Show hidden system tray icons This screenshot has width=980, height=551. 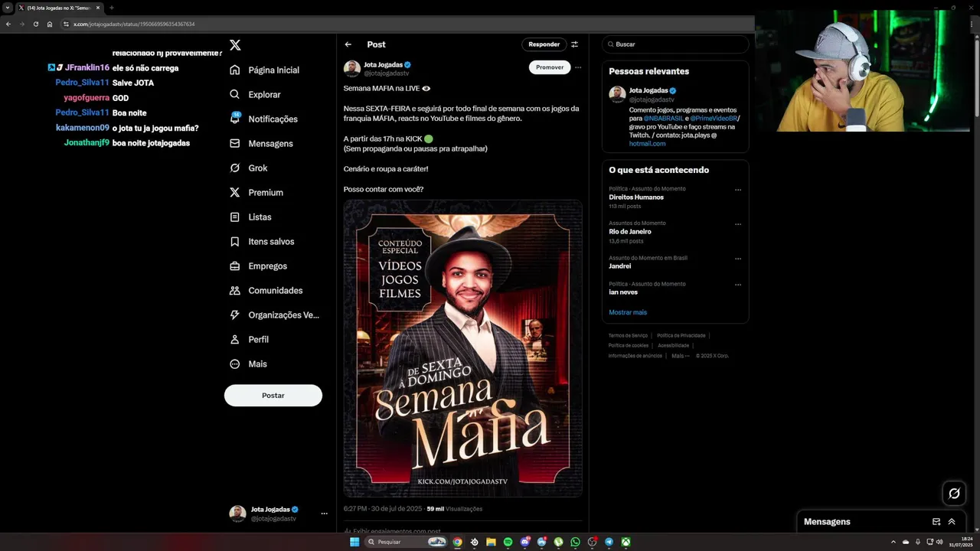(893, 542)
